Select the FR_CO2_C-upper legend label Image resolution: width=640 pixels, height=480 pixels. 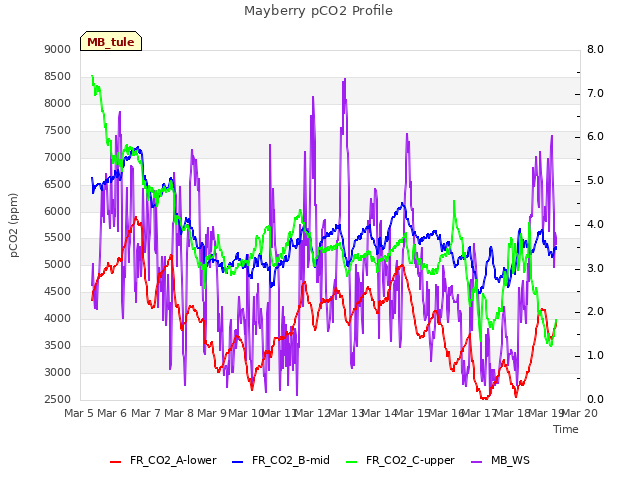410,460
